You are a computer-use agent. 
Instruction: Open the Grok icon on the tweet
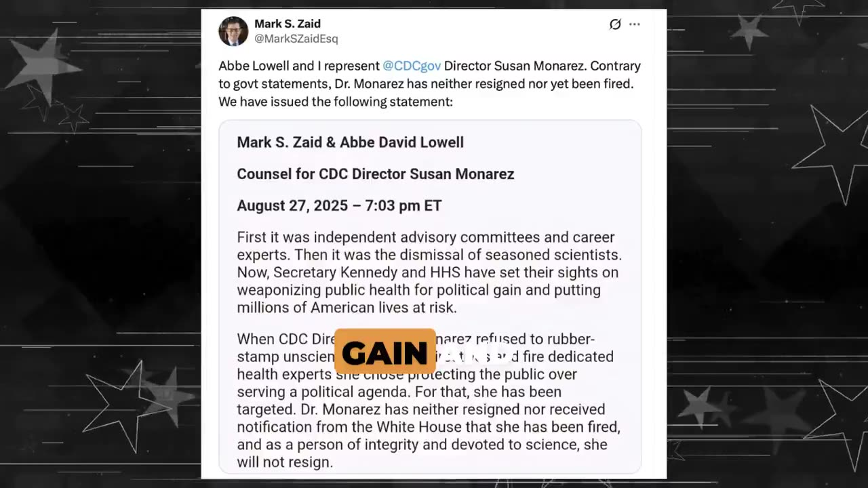pos(615,24)
